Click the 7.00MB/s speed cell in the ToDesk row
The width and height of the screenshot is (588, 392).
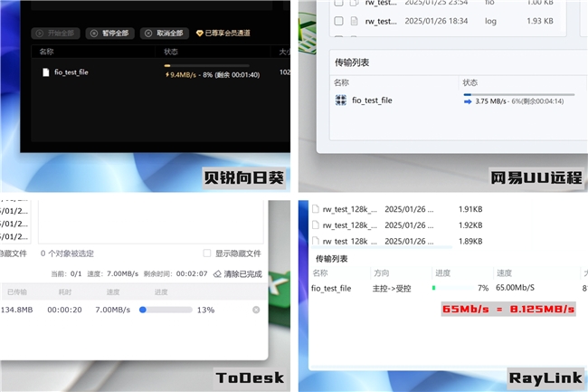(112, 310)
